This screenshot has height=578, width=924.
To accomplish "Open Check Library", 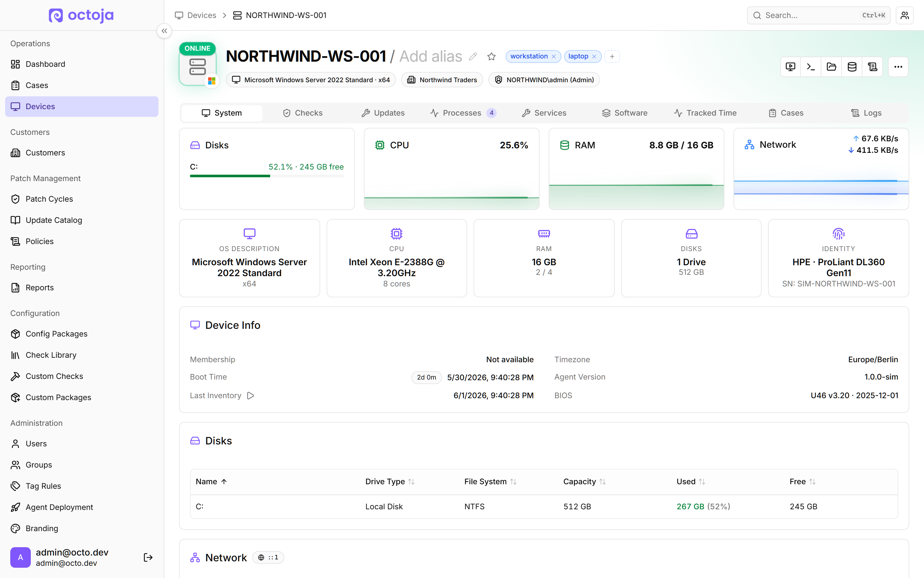I will tap(82, 355).
